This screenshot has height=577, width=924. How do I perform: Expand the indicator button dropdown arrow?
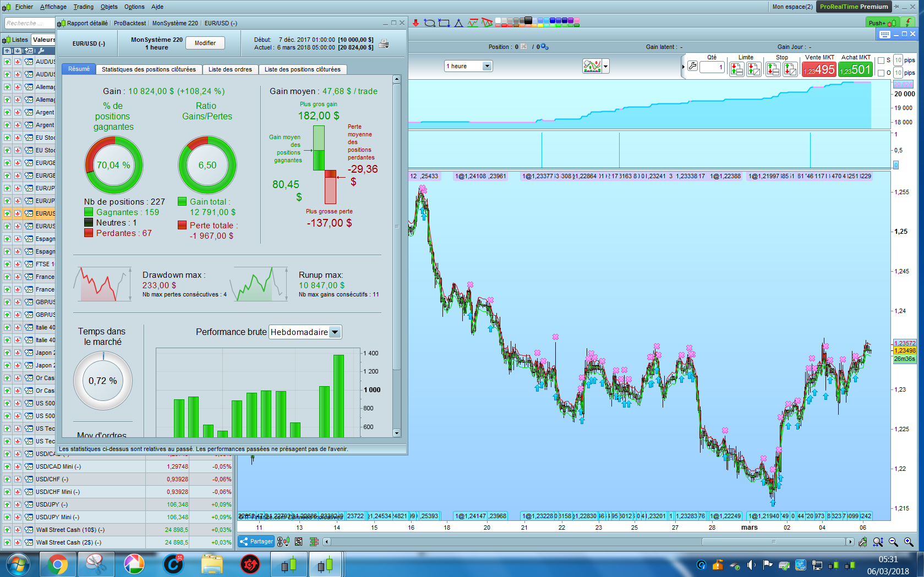(606, 67)
